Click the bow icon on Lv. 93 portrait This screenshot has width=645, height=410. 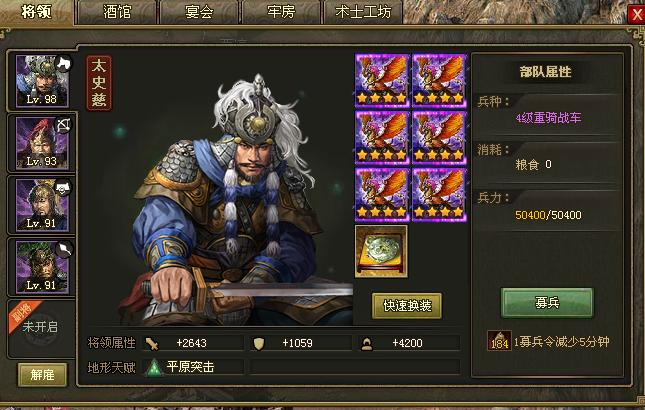click(64, 125)
